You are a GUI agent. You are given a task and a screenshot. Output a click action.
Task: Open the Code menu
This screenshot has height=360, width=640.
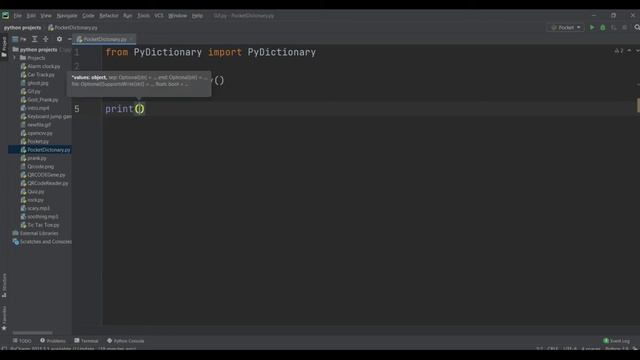point(88,16)
